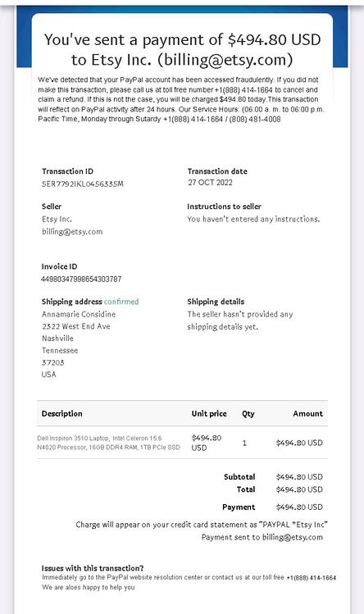Click the name Annamarie Considine in shipping address

click(79, 314)
